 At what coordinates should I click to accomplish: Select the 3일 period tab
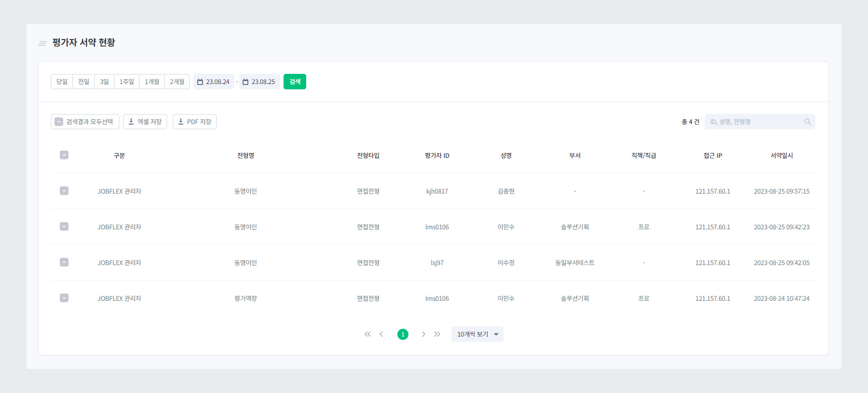coord(104,82)
